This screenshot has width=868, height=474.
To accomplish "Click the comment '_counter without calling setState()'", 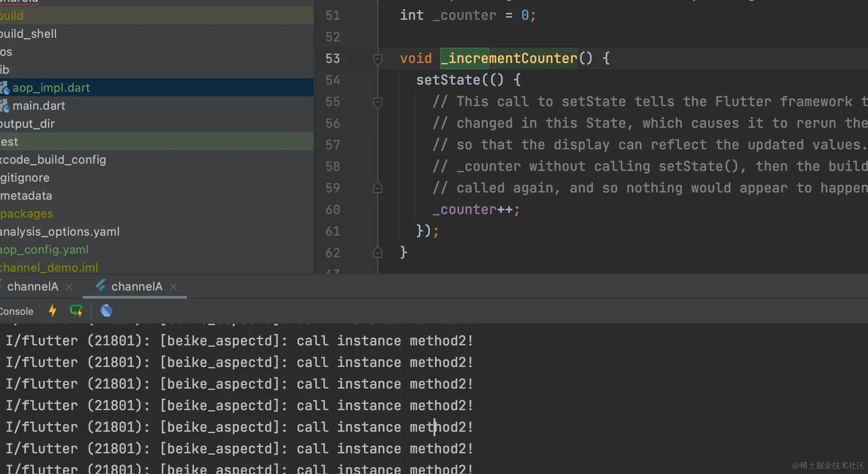I will click(650, 166).
